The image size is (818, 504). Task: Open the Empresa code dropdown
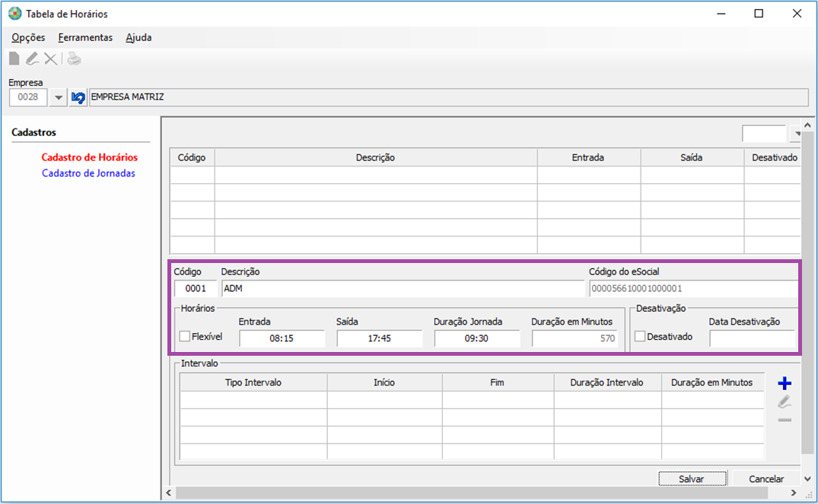pos(58,97)
